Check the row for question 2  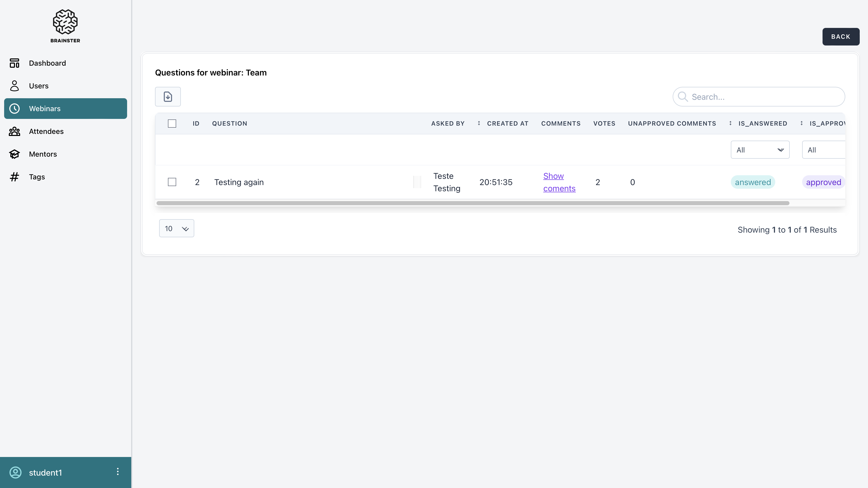coord(172,182)
